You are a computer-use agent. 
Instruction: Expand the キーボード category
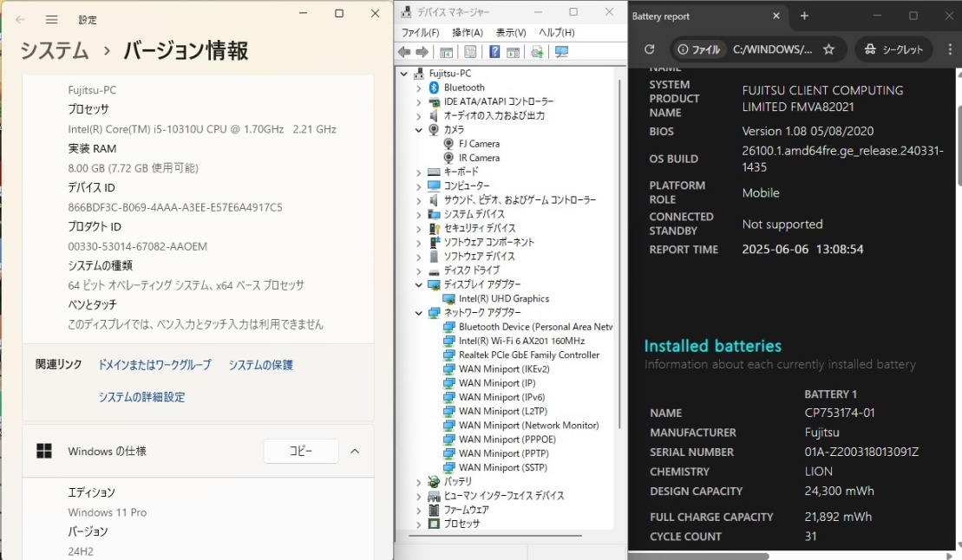tap(418, 173)
